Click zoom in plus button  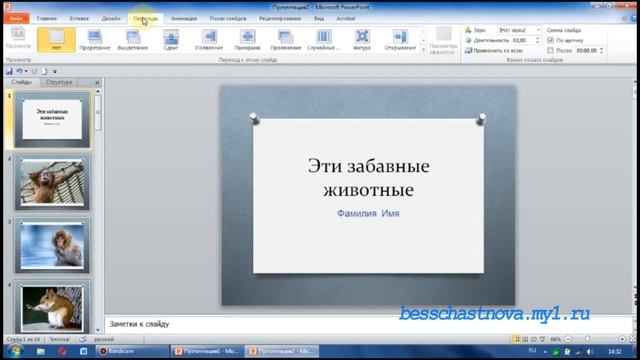click(x=622, y=339)
